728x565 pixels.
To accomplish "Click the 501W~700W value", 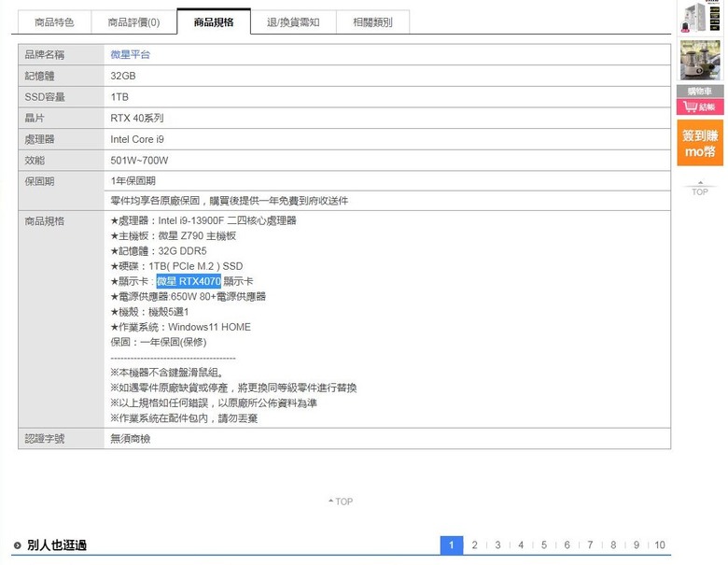I will 139,161.
